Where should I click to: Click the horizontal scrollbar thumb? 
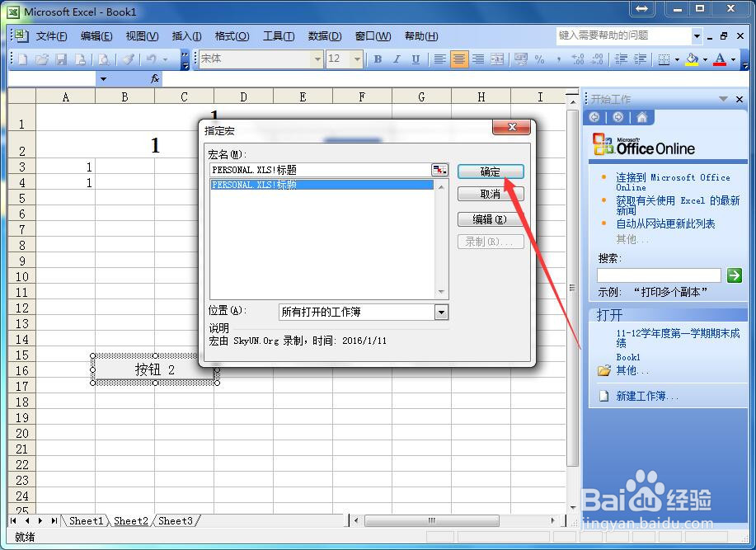pyautogui.click(x=432, y=520)
